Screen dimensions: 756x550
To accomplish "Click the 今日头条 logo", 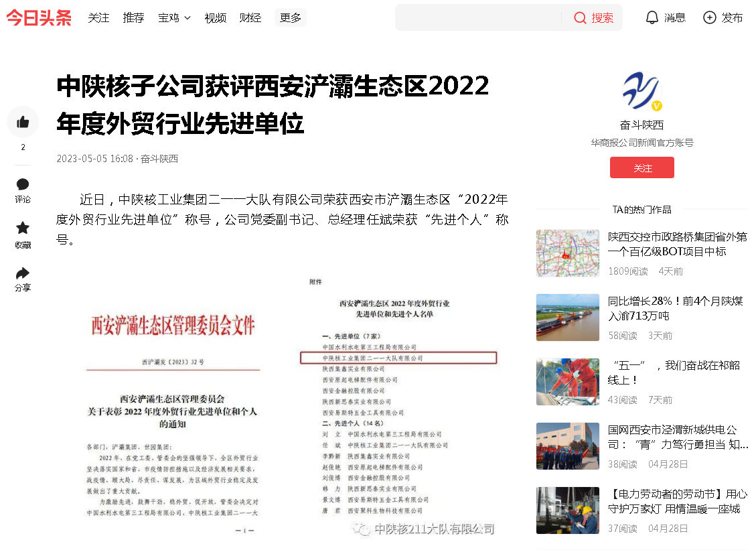I will click(39, 17).
